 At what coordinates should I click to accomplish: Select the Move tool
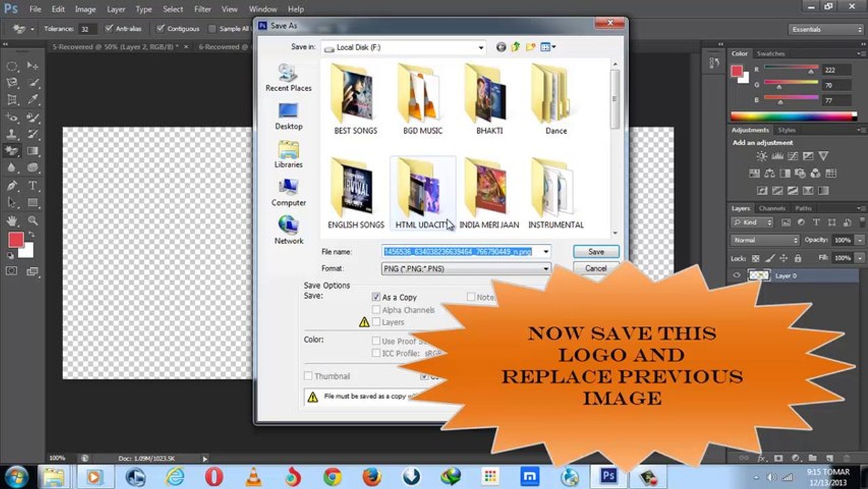click(33, 66)
